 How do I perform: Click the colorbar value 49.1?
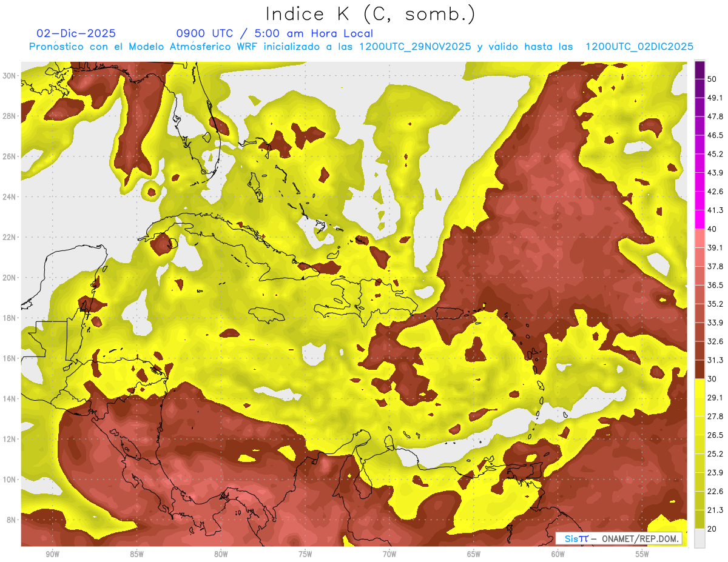[716, 98]
